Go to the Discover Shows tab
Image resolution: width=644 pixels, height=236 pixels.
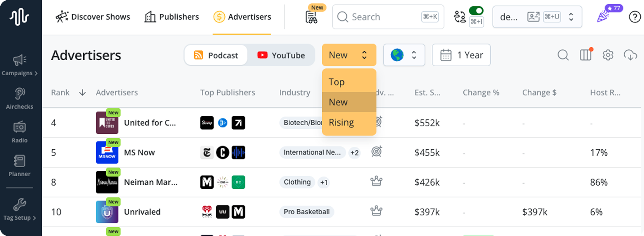[93, 17]
